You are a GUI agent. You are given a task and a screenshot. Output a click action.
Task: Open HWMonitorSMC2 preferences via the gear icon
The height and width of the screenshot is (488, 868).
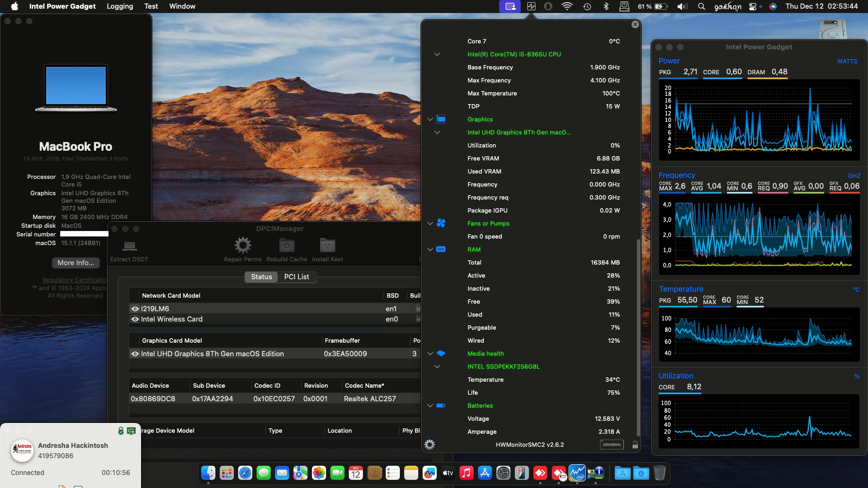[x=430, y=444]
